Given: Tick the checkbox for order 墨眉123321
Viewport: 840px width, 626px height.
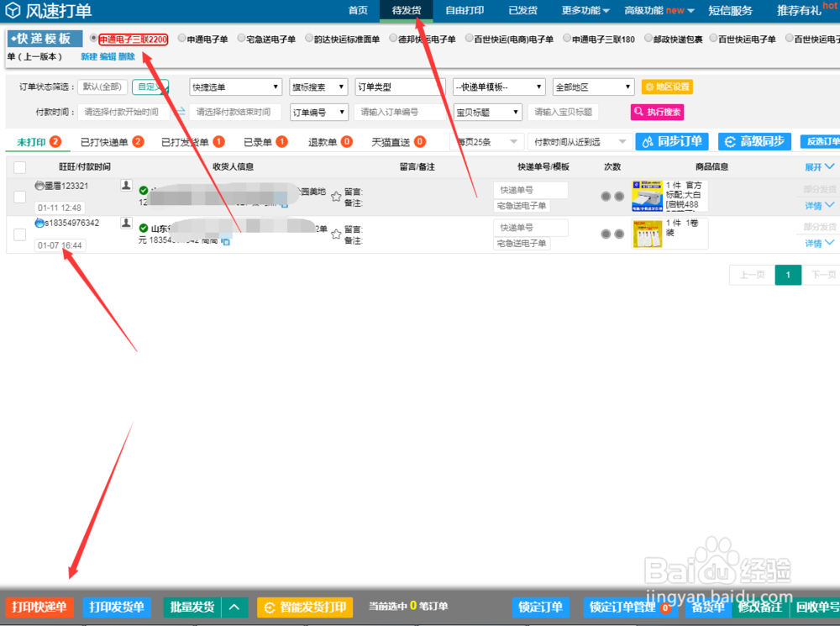Looking at the screenshot, I should [x=20, y=197].
